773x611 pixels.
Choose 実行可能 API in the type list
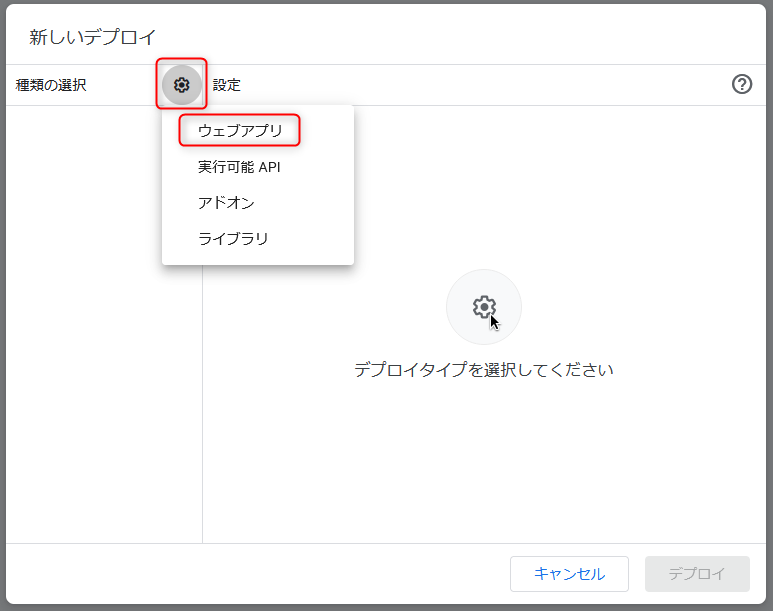[239, 167]
